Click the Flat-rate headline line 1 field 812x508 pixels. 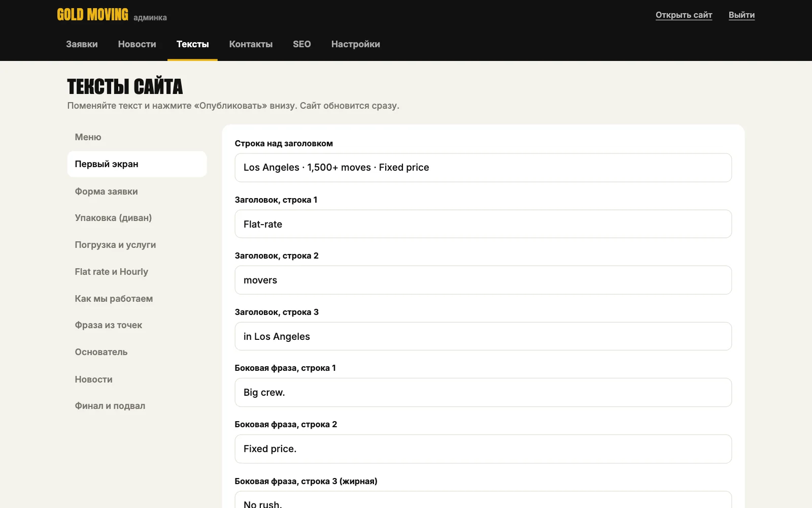tap(483, 224)
